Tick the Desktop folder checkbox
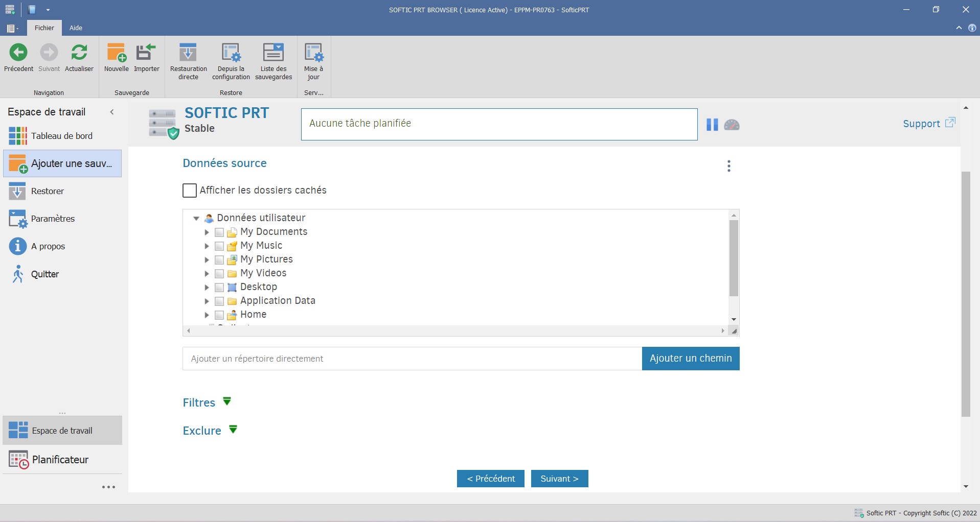 tap(219, 288)
